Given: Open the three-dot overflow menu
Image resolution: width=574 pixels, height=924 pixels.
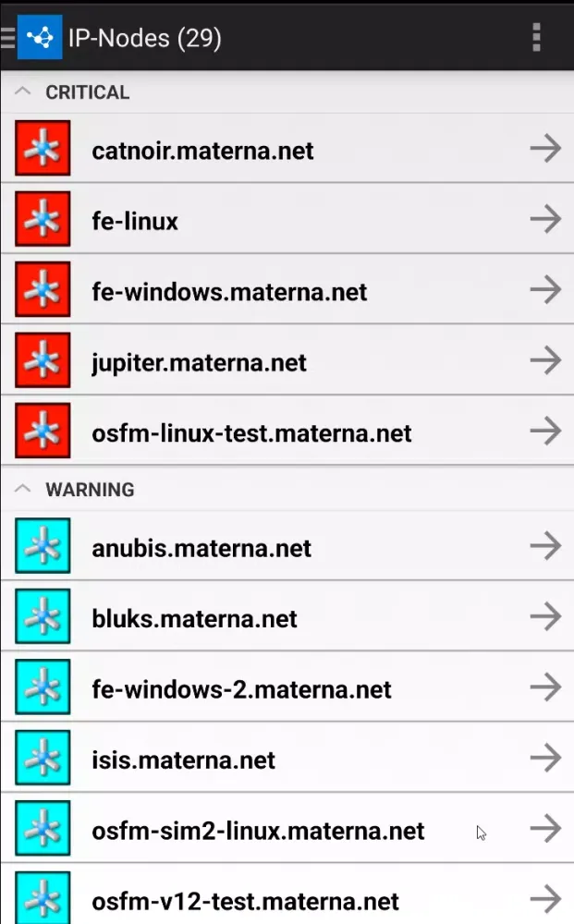Looking at the screenshot, I should (x=536, y=37).
